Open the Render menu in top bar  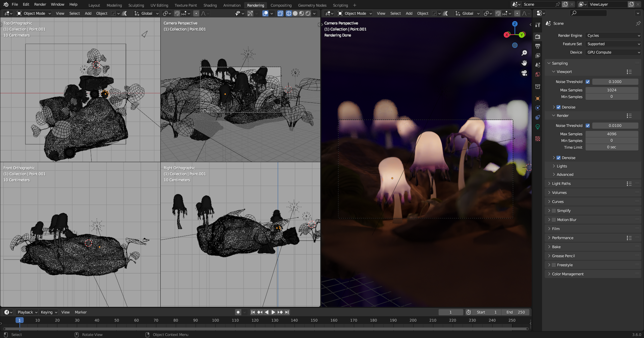pos(40,4)
